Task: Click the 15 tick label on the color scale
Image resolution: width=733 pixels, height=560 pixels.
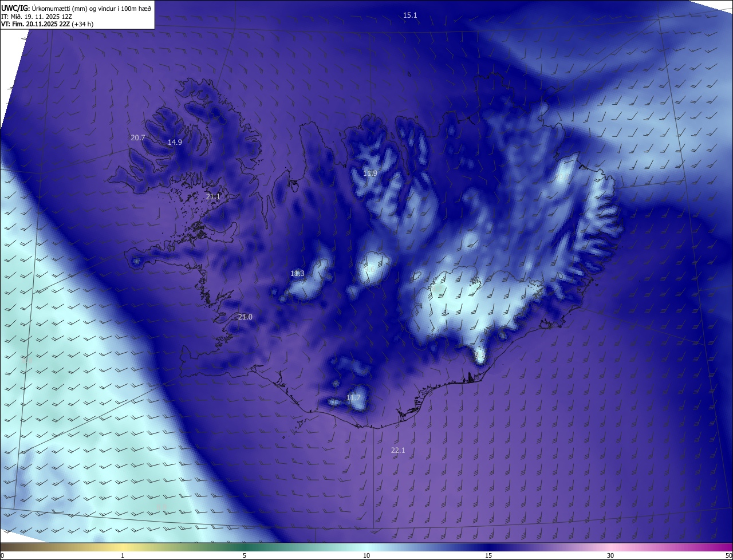Action: pos(488,555)
